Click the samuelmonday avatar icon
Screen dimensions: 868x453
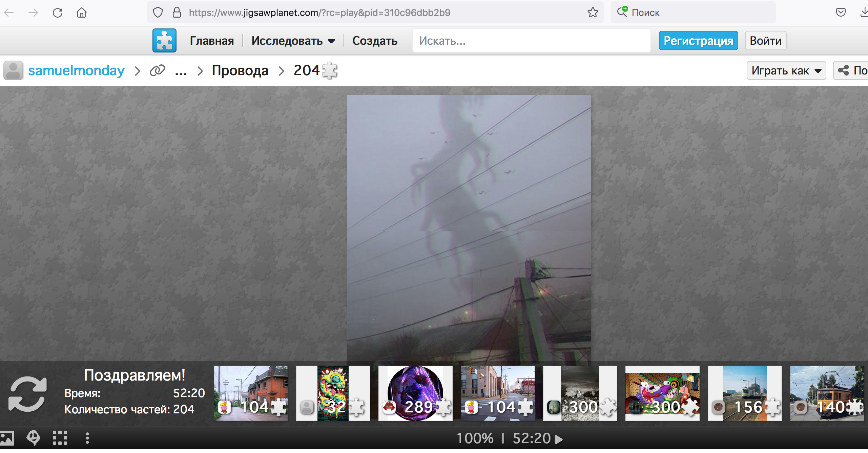tap(13, 70)
